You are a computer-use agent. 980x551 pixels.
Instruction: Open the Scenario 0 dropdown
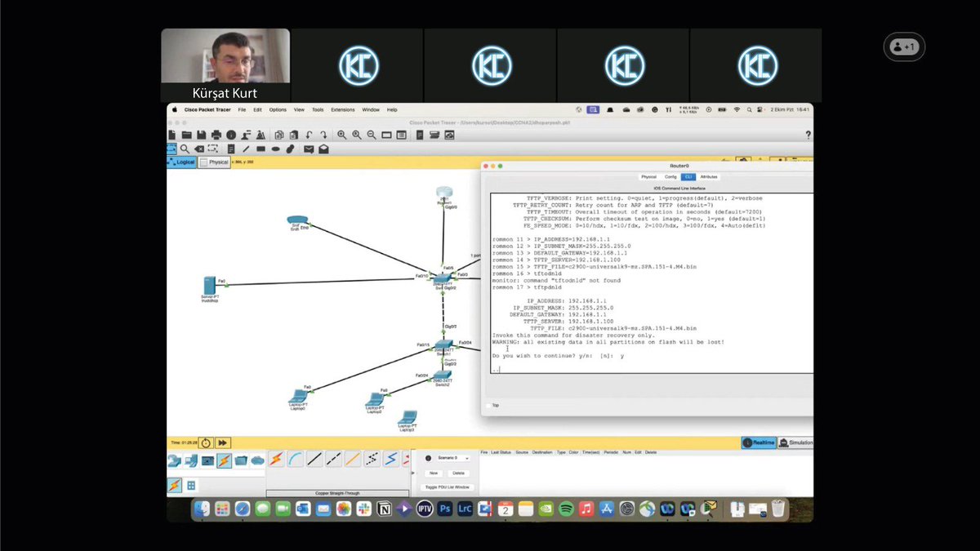(x=454, y=458)
